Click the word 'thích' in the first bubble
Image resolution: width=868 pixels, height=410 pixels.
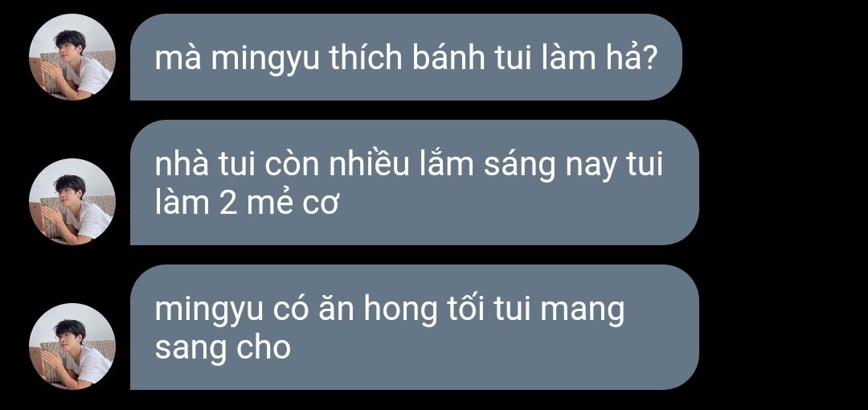(366, 57)
